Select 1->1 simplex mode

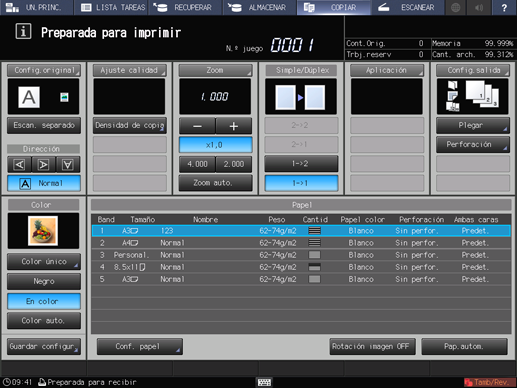[x=301, y=183]
